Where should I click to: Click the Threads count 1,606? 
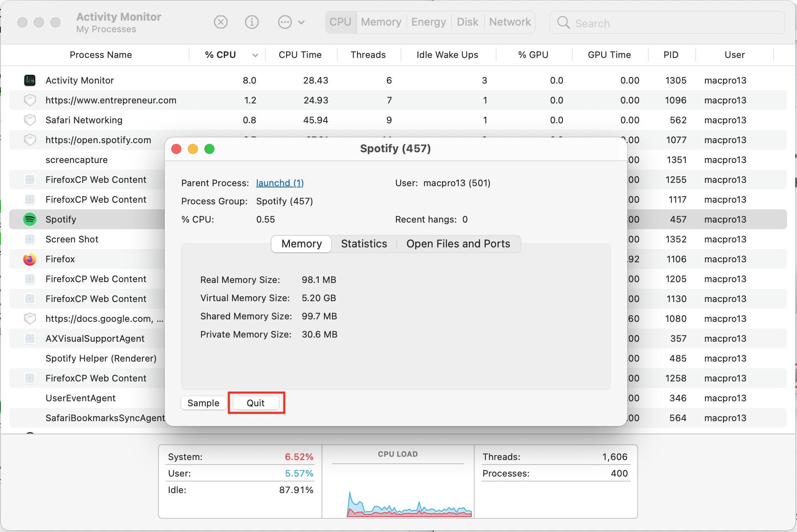615,457
